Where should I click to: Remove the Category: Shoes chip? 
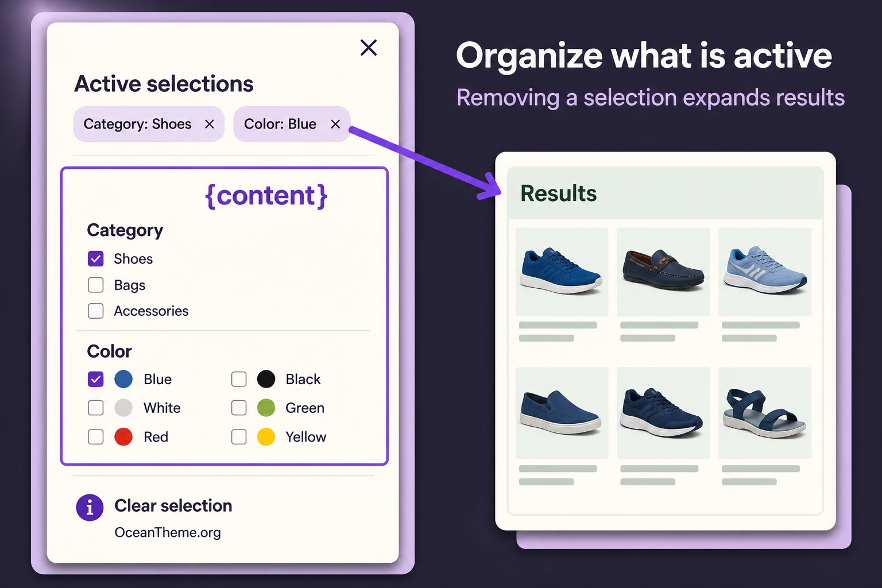click(210, 124)
